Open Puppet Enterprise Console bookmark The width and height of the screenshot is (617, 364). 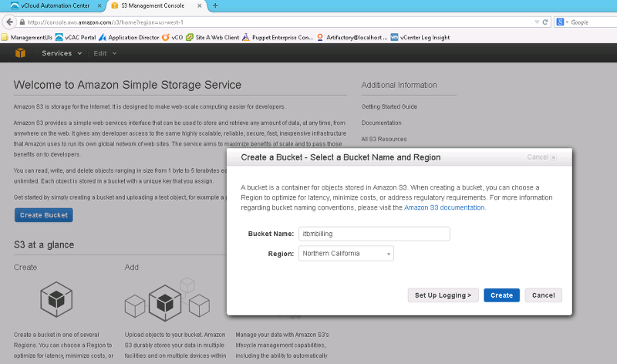pos(278,37)
